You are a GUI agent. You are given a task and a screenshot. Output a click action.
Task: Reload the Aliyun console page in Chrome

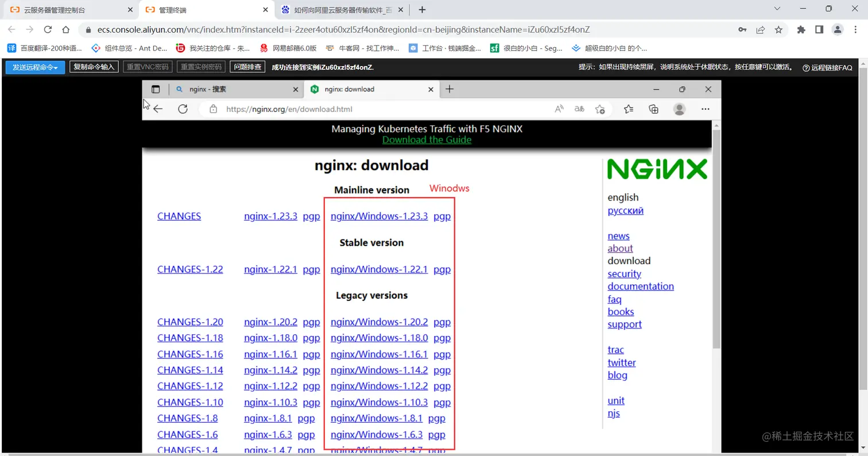click(x=48, y=30)
